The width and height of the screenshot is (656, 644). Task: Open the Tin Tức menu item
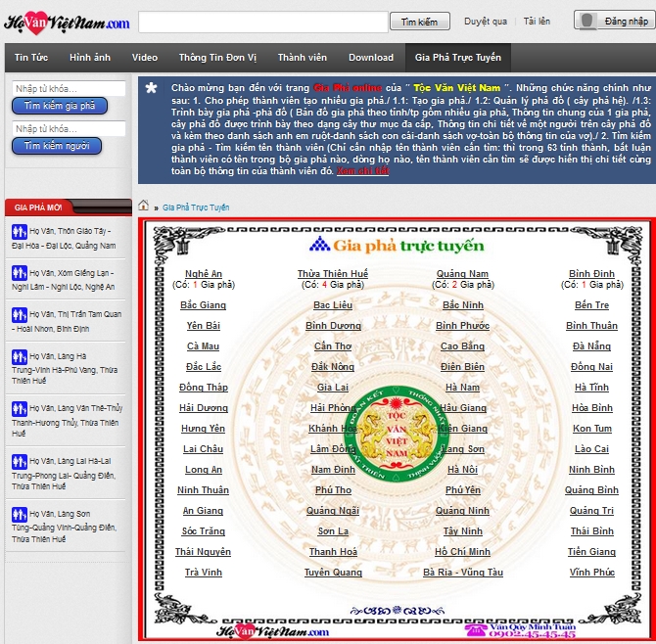click(x=31, y=58)
